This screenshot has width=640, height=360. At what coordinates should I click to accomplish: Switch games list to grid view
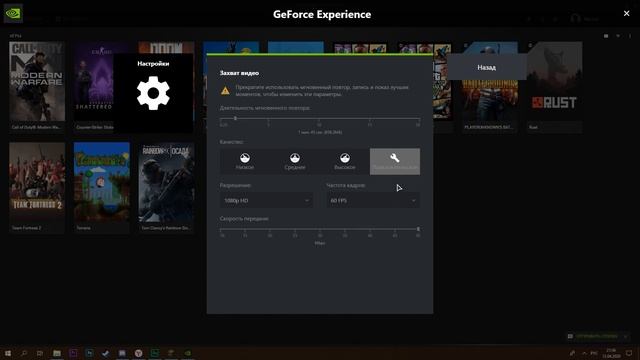point(606,36)
